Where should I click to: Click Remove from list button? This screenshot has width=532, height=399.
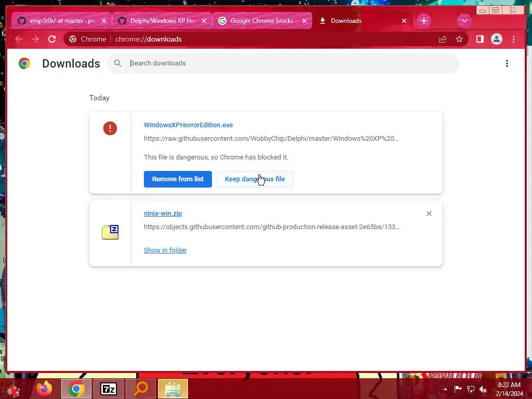178,179
